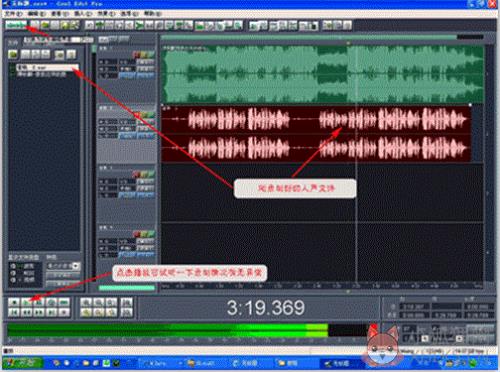Click the Rewind transport button

point(26,312)
